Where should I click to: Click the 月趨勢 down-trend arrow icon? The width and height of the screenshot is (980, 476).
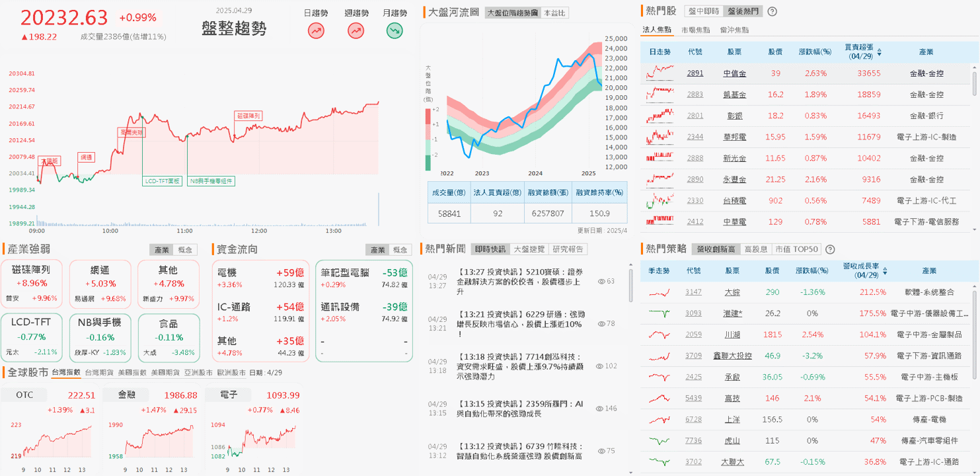tap(395, 30)
